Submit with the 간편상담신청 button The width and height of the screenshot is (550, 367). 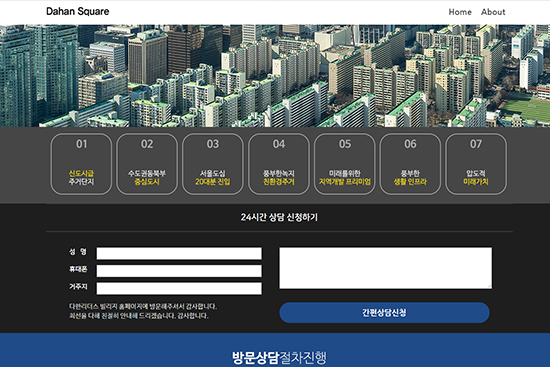click(384, 313)
